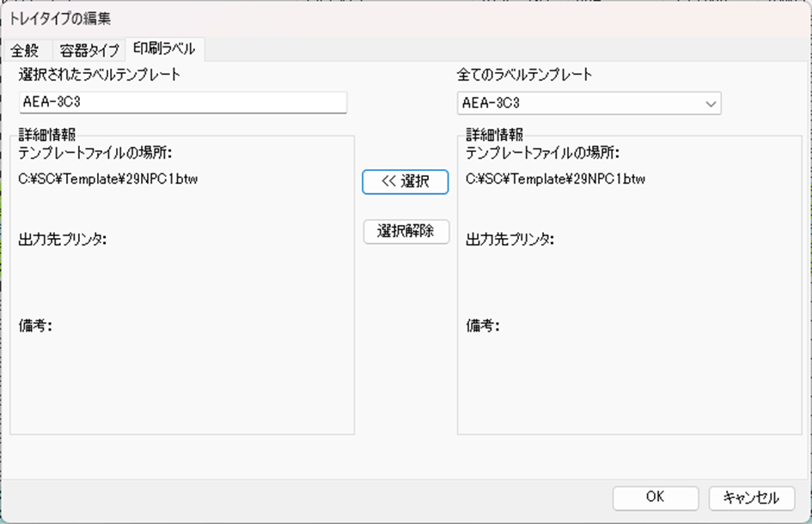Click テンプレートファイルの場所 label in selected template panel

pos(95,153)
